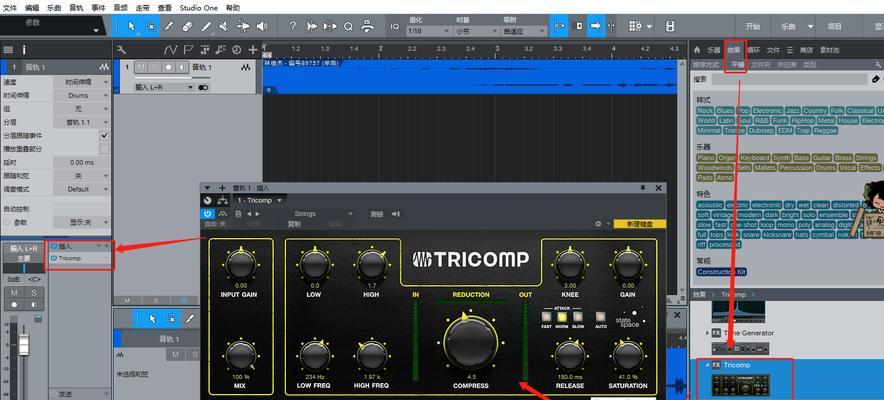The image size is (884, 400).
Task: Open the tempo track clock icon
Action: 236,50
